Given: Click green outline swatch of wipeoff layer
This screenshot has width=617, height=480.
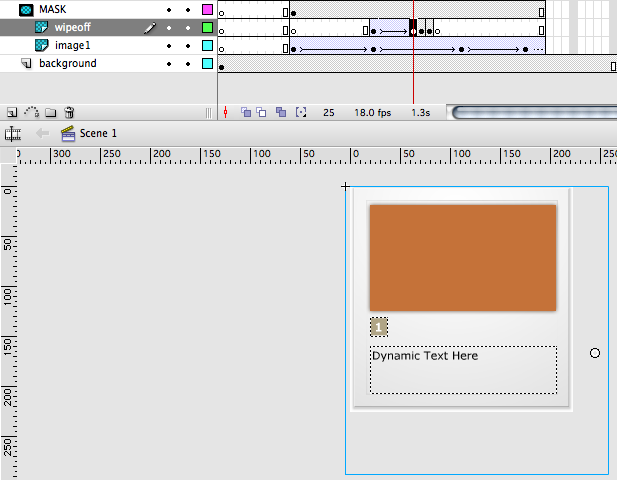Looking at the screenshot, I should click(207, 28).
